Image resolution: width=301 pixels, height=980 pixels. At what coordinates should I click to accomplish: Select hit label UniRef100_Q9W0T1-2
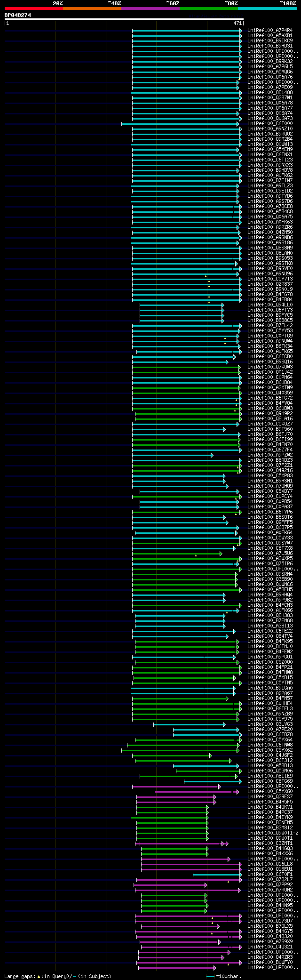[273, 833]
